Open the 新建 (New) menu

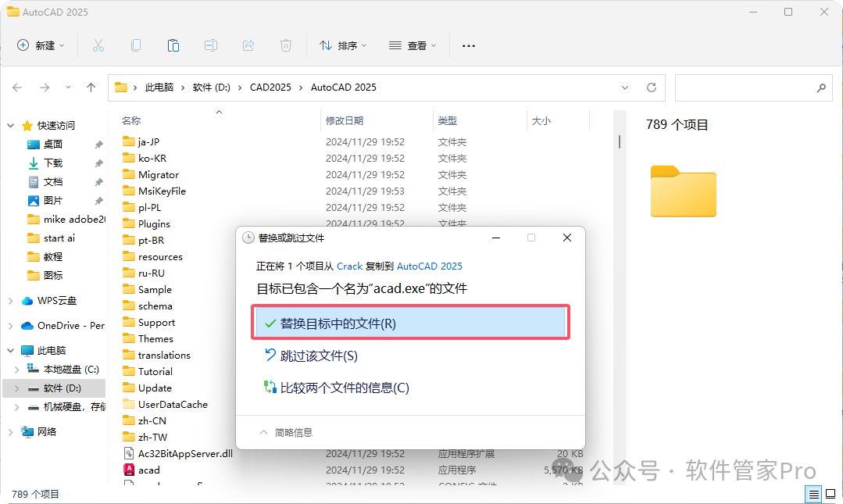pyautogui.click(x=41, y=46)
